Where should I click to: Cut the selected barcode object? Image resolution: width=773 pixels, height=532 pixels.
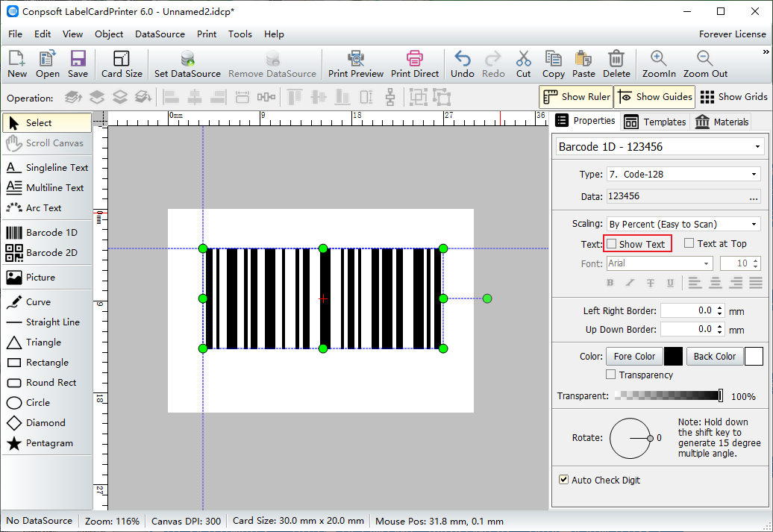pyautogui.click(x=523, y=64)
